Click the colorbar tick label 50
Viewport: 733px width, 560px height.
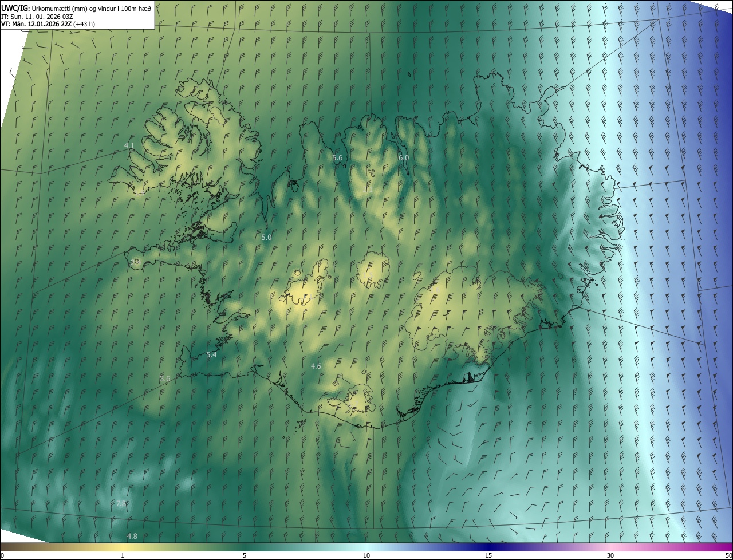tap(728, 556)
